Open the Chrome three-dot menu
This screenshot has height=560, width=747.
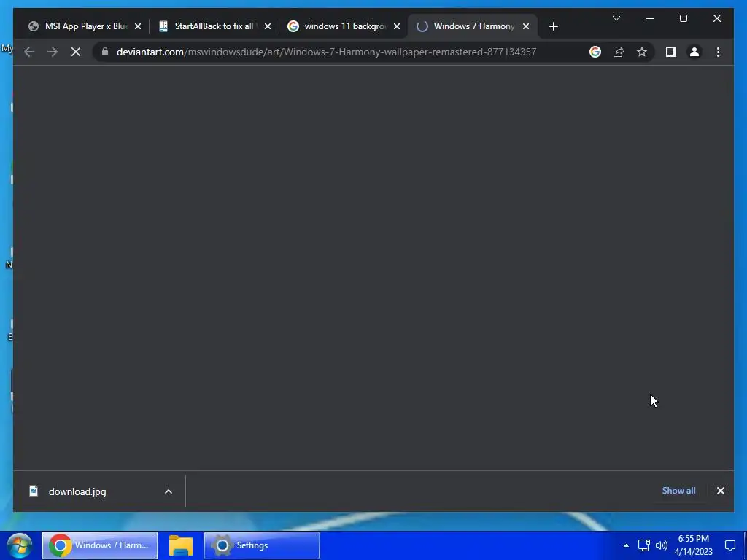(718, 52)
